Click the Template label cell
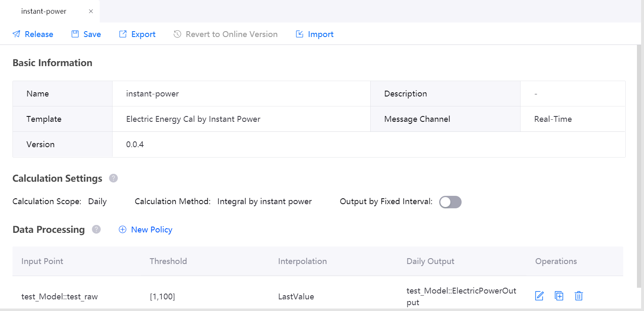 [63, 119]
